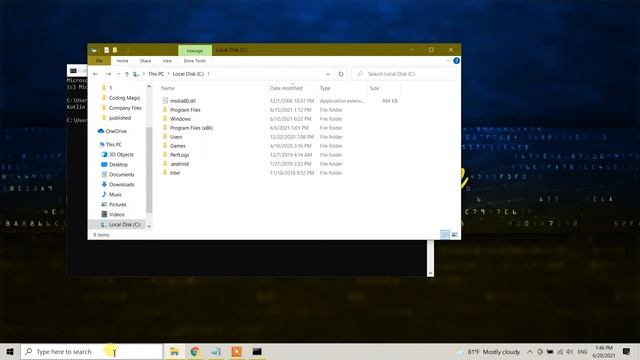The width and height of the screenshot is (640, 360).
Task: Open File Explorer from the taskbar
Action: pos(174,351)
